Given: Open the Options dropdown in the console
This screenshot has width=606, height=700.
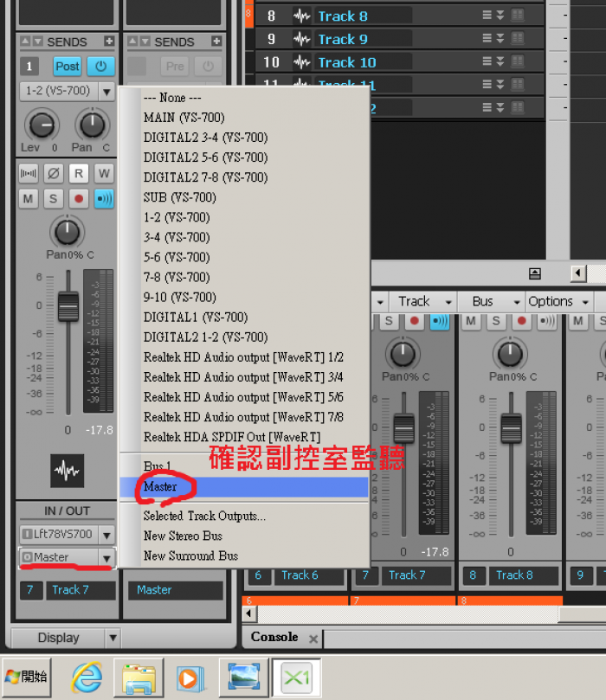Looking at the screenshot, I should [559, 301].
